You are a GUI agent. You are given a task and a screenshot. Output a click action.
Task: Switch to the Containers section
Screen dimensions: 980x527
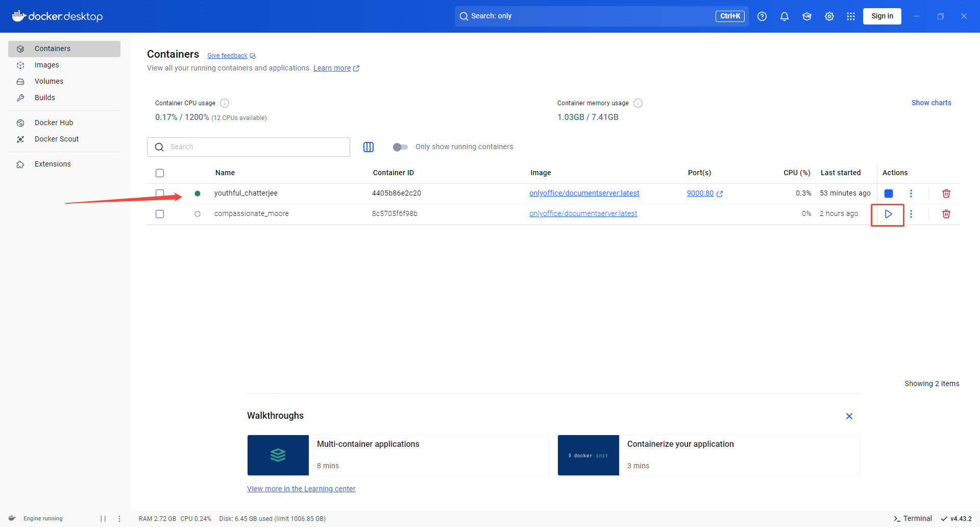[x=52, y=48]
